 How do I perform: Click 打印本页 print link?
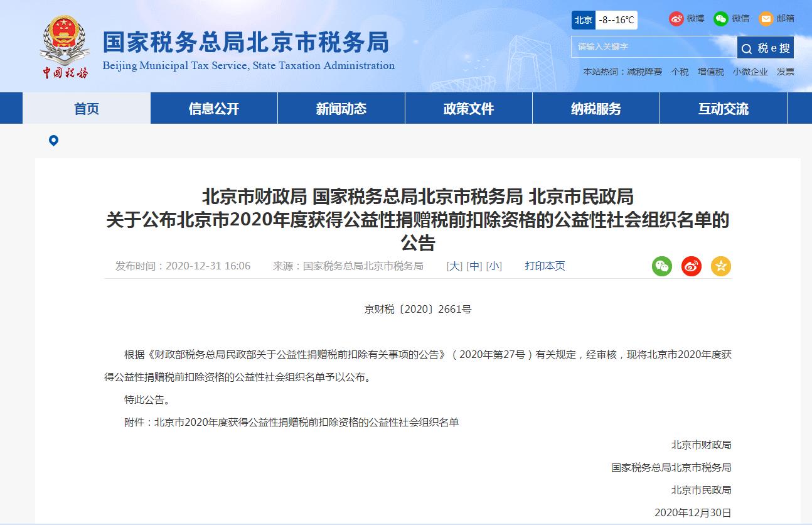[545, 266]
